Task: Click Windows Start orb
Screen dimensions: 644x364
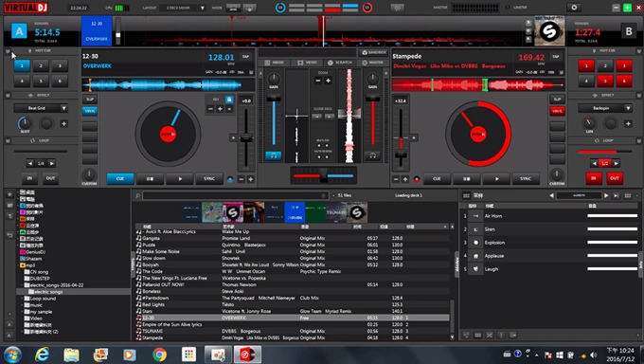Action: pos(12,355)
